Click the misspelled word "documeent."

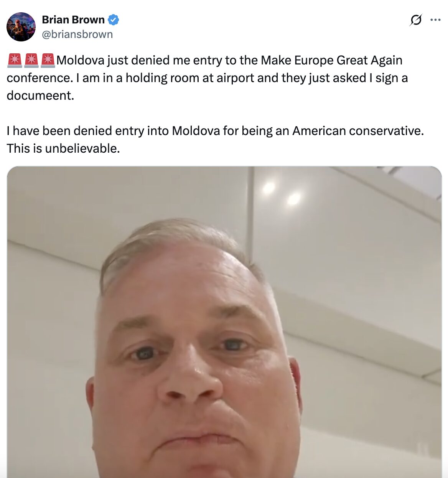click(40, 95)
